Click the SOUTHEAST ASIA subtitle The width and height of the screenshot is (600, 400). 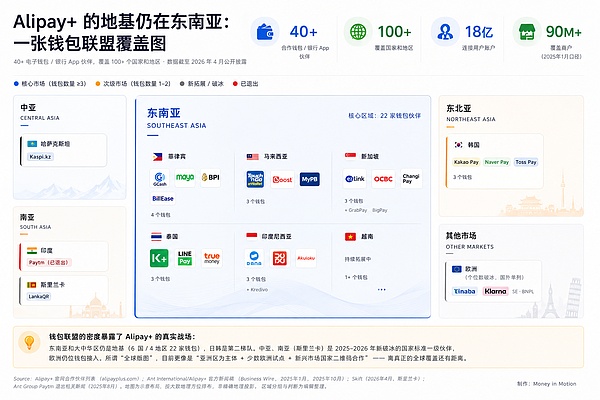[176, 126]
